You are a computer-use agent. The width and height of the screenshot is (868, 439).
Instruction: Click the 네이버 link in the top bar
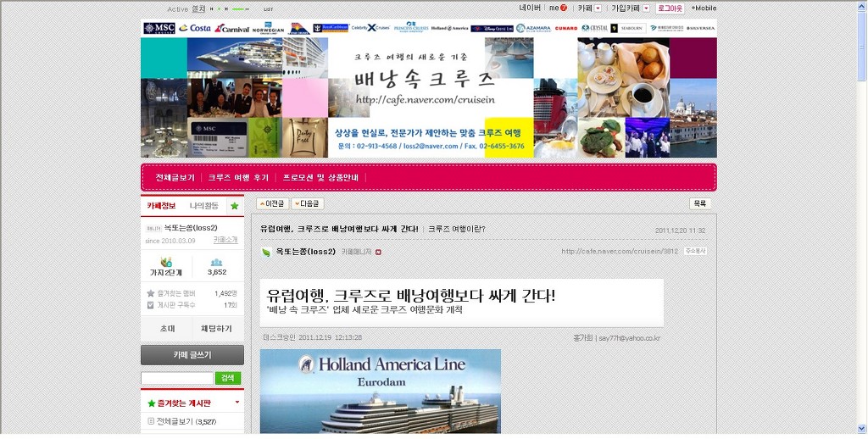point(530,8)
